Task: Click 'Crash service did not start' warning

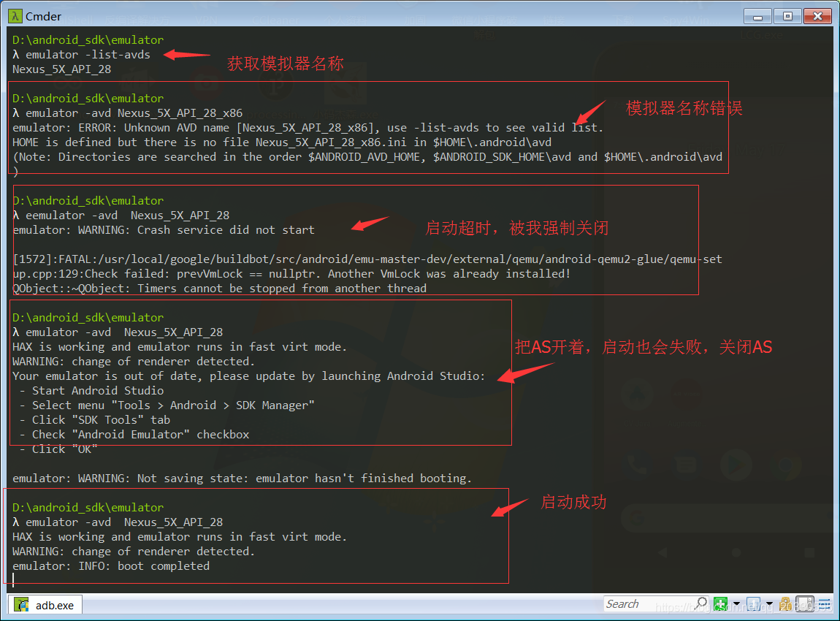Action: (x=164, y=230)
